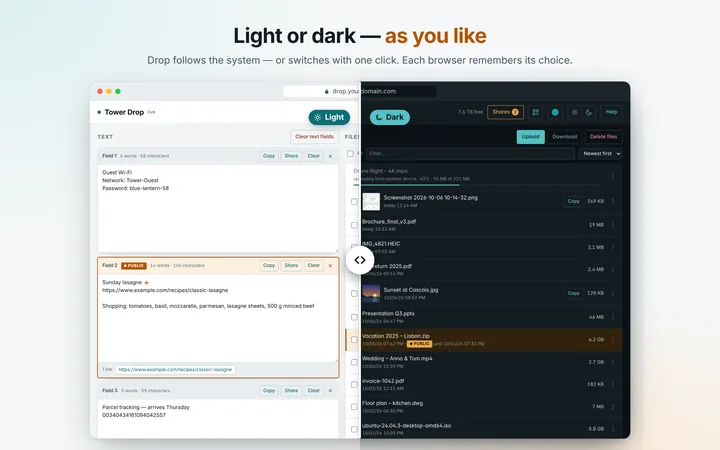Click the Upload button
The width and height of the screenshot is (720, 450).
tap(530, 136)
